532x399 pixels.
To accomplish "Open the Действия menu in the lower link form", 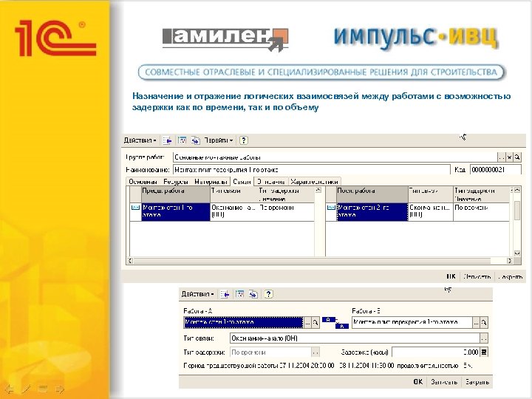I will pyautogui.click(x=197, y=294).
